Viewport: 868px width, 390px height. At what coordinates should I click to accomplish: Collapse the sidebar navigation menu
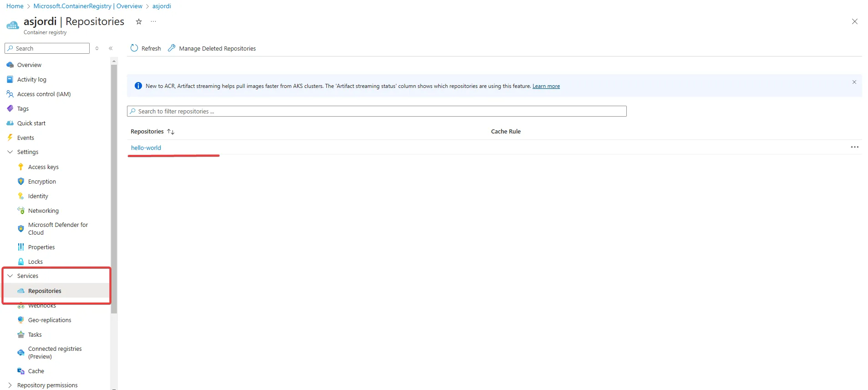[111, 48]
